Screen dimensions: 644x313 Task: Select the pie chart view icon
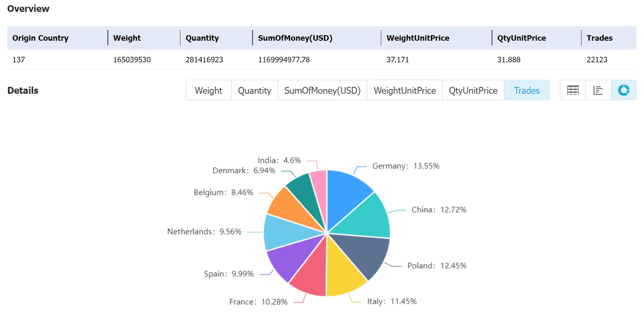pos(624,90)
